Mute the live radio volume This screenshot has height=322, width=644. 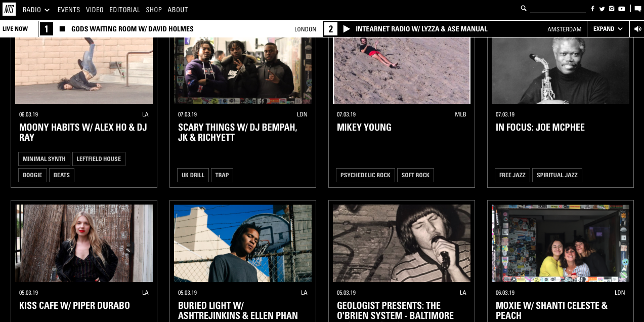[x=637, y=29]
